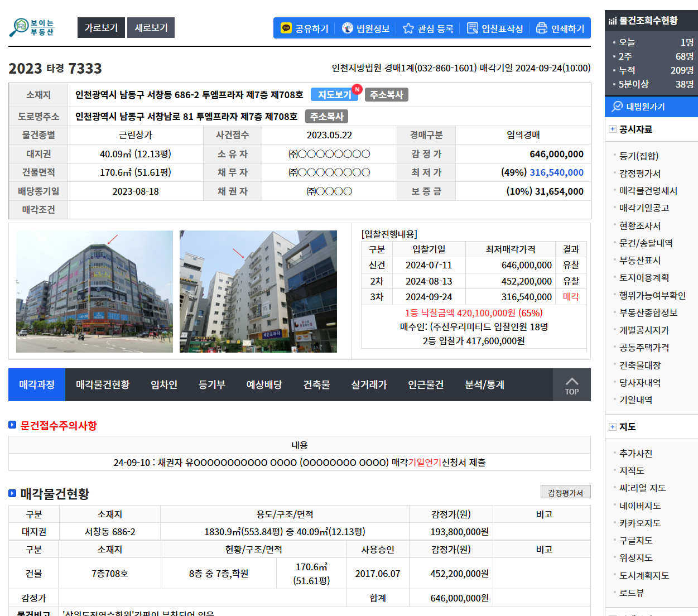The image size is (698, 616).
Task: Click the 감정평가서 button above table
Action: pos(566,492)
